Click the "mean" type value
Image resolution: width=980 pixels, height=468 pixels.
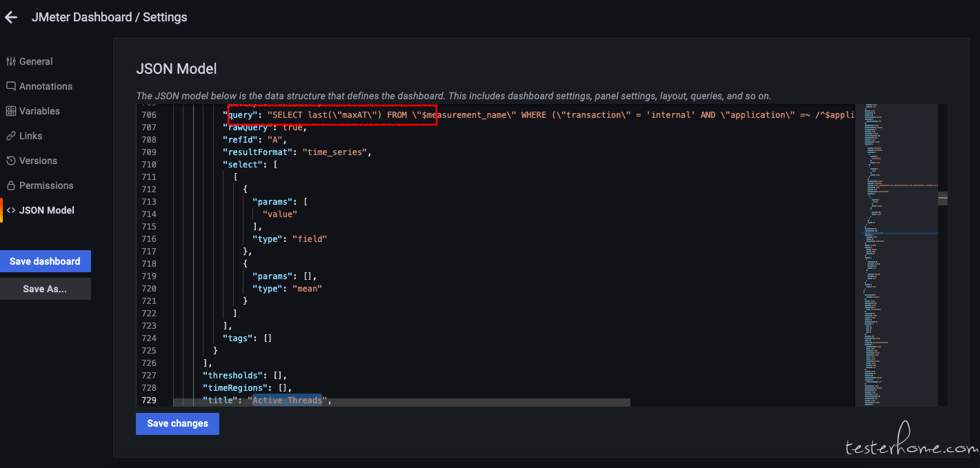308,288
